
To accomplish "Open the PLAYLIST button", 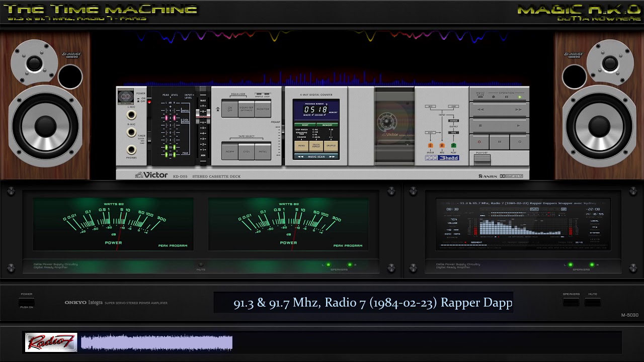I will tap(482, 160).
